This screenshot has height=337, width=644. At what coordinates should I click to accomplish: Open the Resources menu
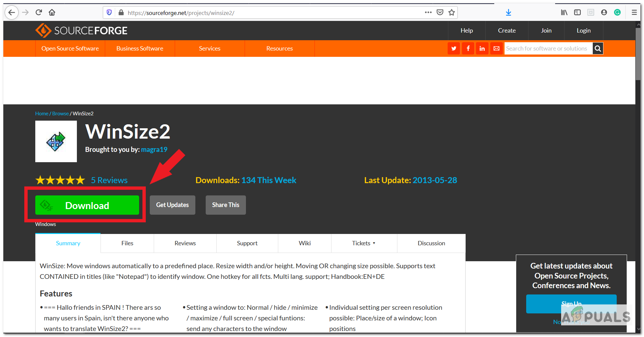click(x=280, y=49)
